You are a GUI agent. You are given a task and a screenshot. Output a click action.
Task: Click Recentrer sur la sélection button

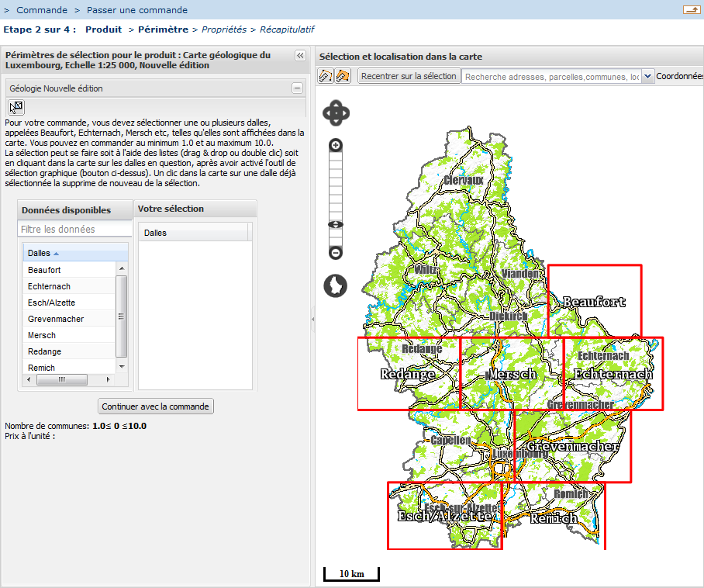[409, 76]
